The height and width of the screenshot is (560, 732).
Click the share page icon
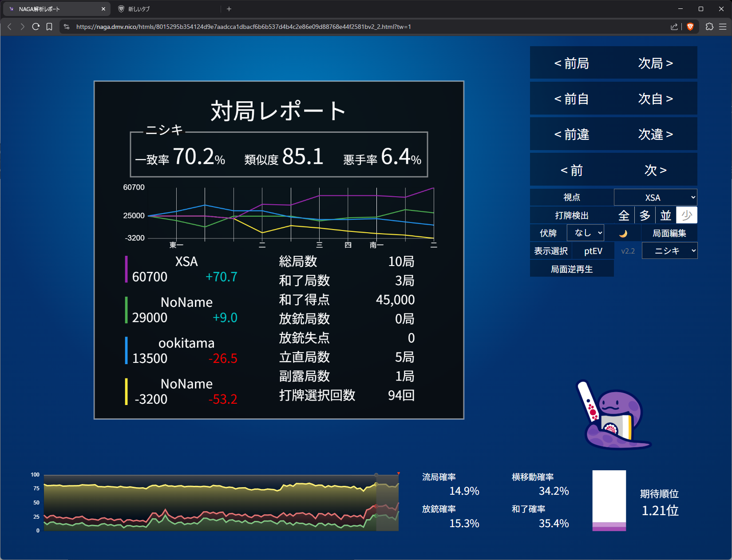point(674,27)
